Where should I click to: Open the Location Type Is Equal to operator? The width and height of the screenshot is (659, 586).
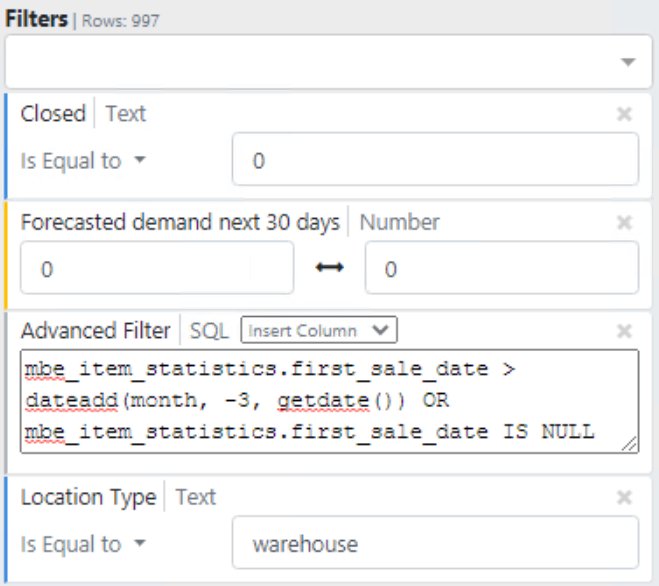pos(83,544)
